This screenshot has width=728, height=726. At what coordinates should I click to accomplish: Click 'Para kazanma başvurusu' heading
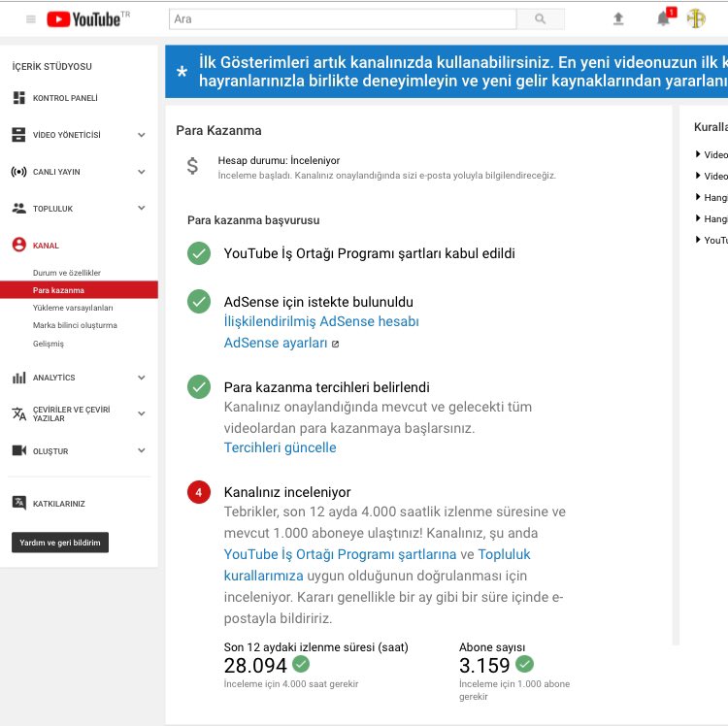253,220
